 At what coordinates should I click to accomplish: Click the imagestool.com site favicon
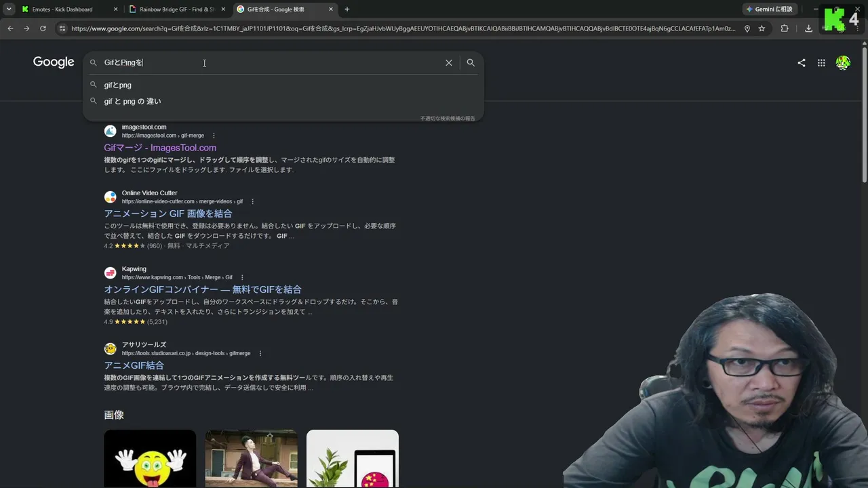coord(110,131)
